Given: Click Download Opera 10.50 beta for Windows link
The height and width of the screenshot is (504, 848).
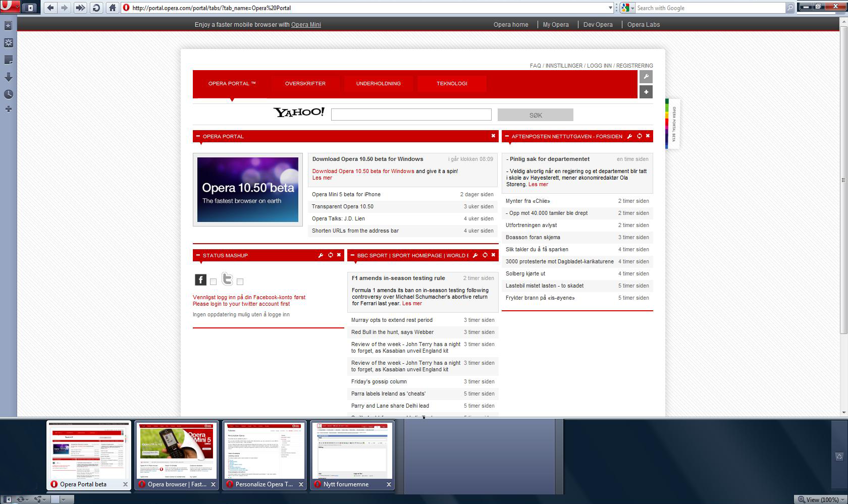Looking at the screenshot, I should [363, 171].
